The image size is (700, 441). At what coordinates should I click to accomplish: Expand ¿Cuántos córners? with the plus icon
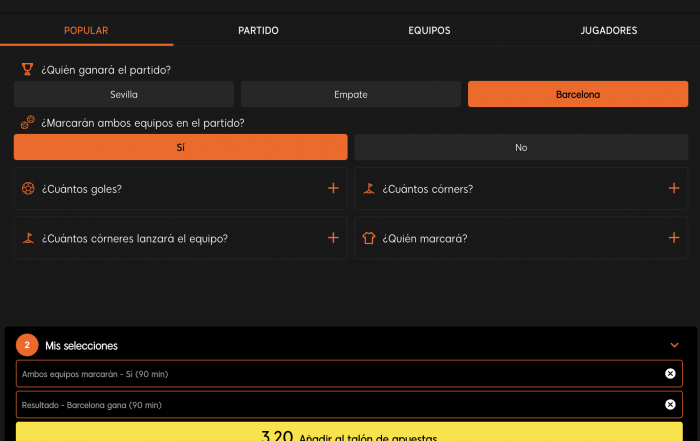coord(674,188)
